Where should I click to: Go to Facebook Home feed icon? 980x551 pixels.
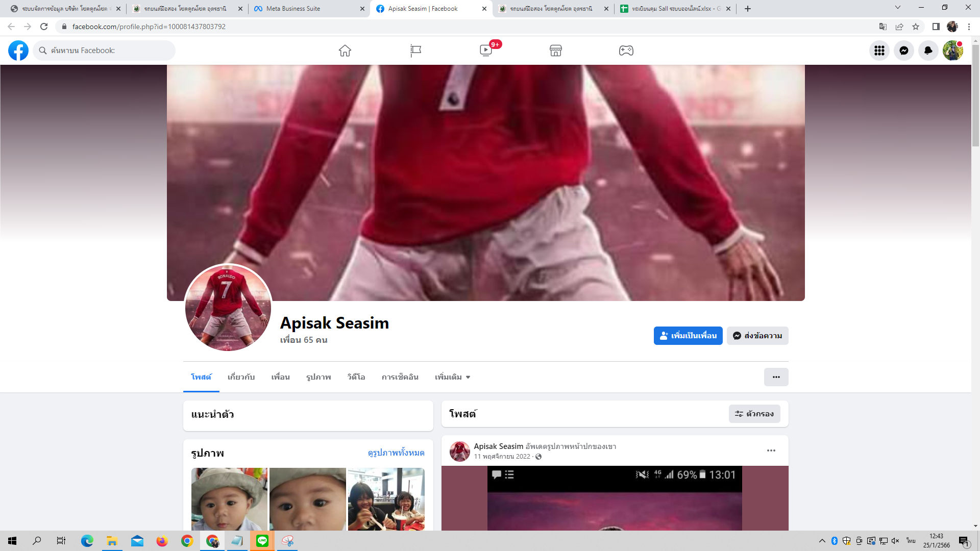345,51
